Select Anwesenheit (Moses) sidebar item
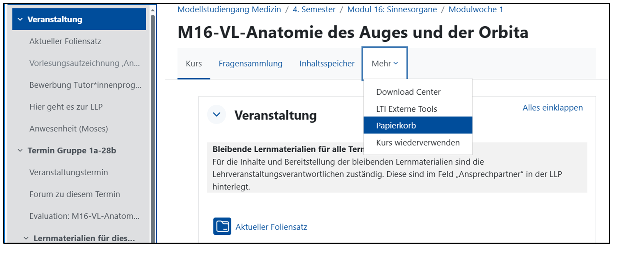 click(x=69, y=128)
